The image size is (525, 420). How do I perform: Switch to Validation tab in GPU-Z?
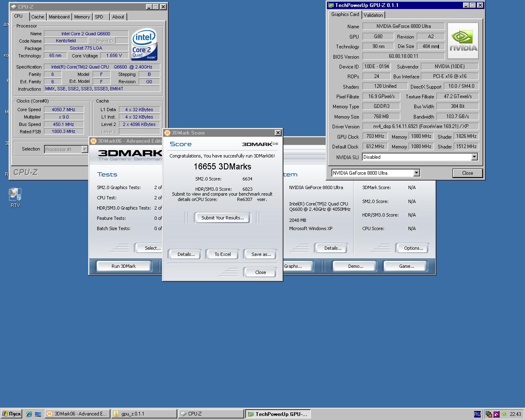pyautogui.click(x=373, y=15)
